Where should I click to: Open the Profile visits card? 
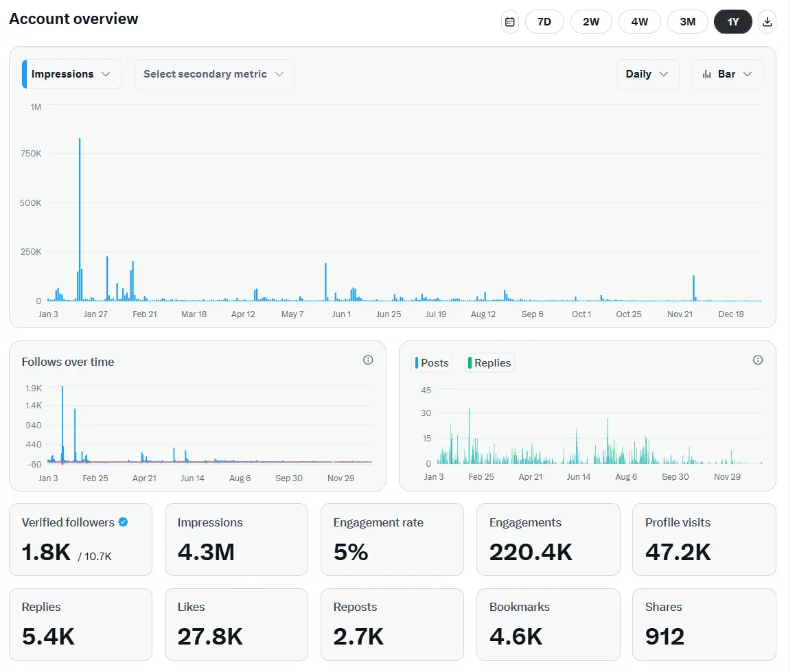(704, 540)
